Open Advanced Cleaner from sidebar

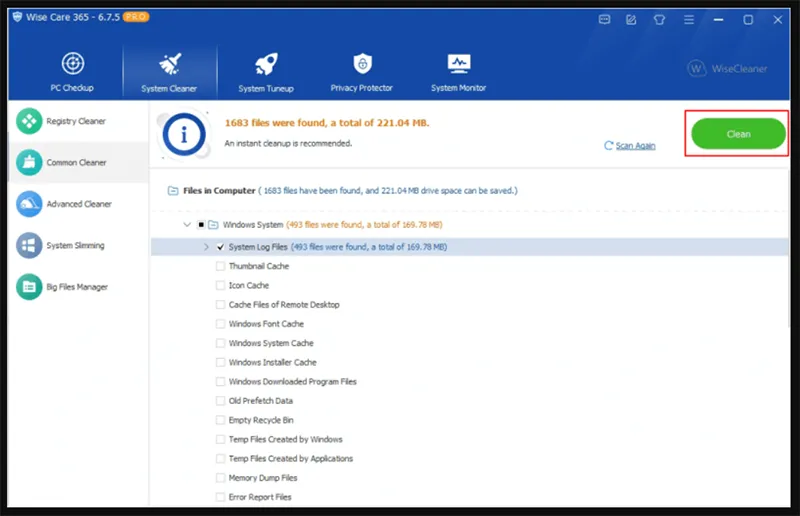(x=78, y=204)
